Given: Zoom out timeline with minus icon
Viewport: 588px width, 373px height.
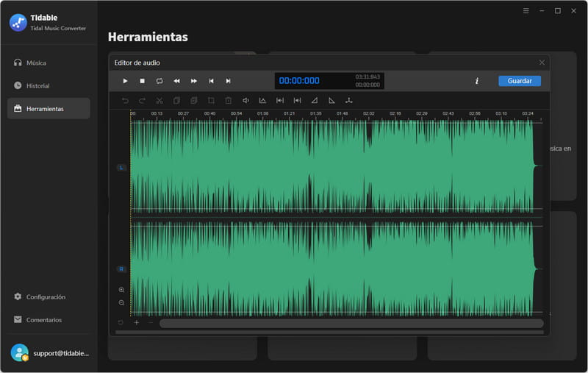Looking at the screenshot, I should (151, 323).
